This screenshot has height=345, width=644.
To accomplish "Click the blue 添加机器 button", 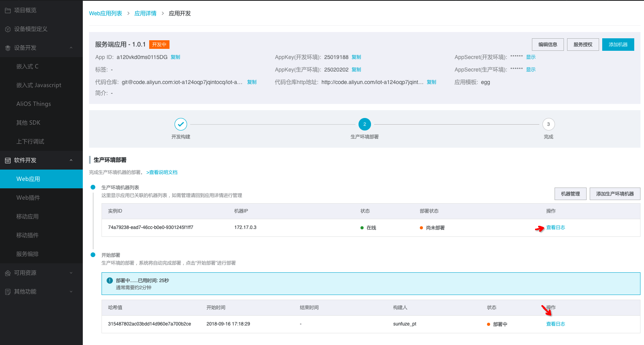I will coord(618,45).
